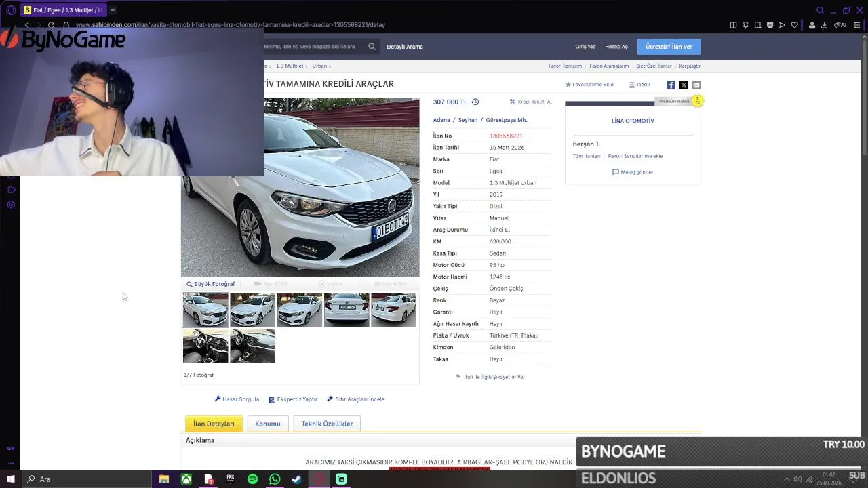Click Favori Satıcılarıma ekle link
The width and height of the screenshot is (868, 488).
tap(635, 156)
